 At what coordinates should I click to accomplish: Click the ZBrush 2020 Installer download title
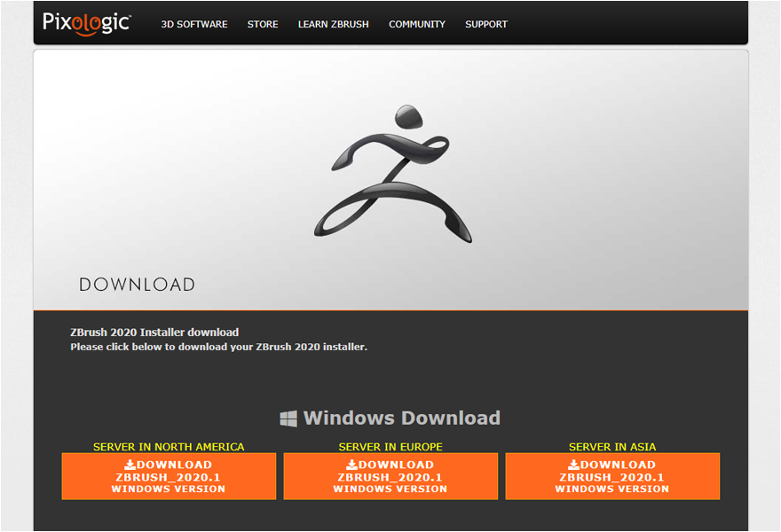tap(154, 332)
